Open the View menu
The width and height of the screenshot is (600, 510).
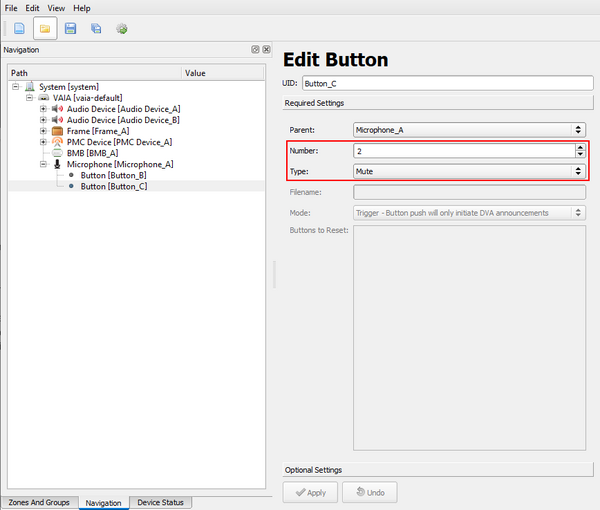(57, 8)
